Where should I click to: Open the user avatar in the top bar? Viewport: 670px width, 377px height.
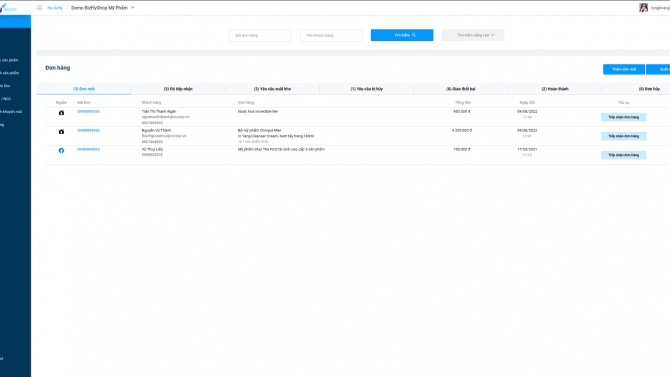(x=643, y=8)
